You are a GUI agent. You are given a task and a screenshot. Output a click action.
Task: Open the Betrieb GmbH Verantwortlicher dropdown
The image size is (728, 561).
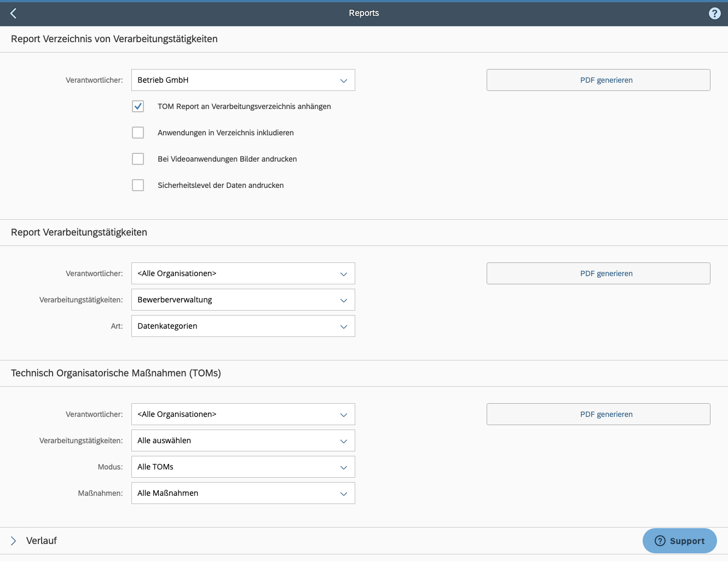click(x=243, y=80)
